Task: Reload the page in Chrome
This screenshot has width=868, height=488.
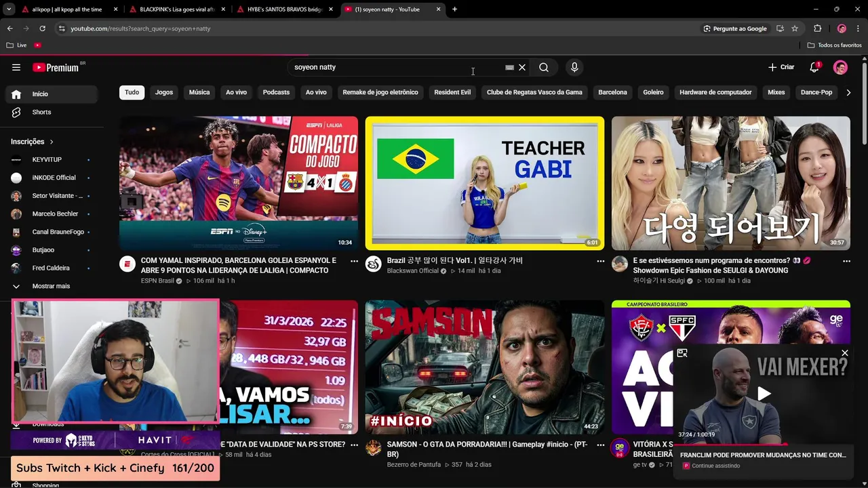Action: coord(42,28)
